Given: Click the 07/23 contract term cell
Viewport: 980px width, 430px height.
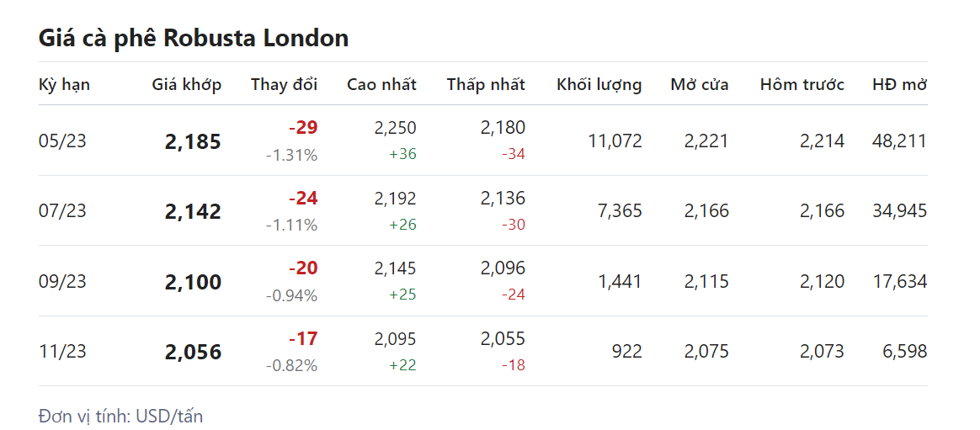Looking at the screenshot, I should tap(62, 210).
